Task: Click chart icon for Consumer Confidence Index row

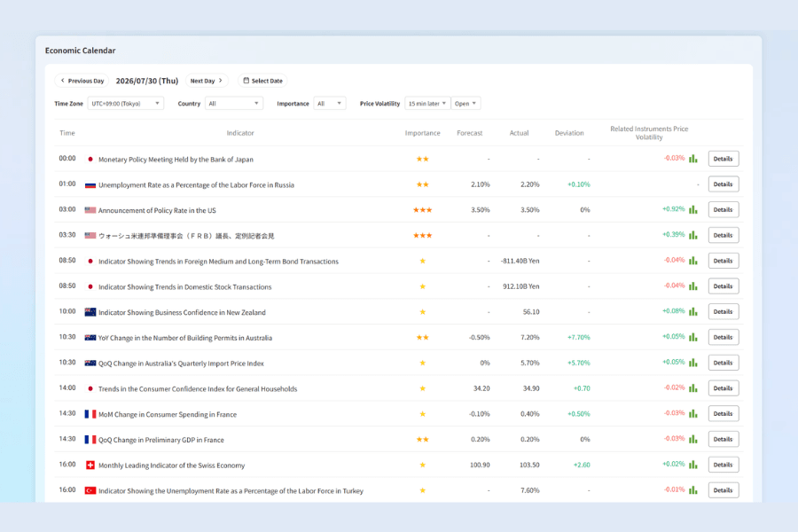Action: [x=693, y=388]
